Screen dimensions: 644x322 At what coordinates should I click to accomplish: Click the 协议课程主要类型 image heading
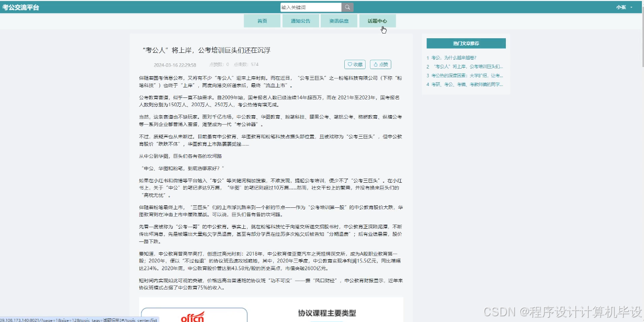327,313
